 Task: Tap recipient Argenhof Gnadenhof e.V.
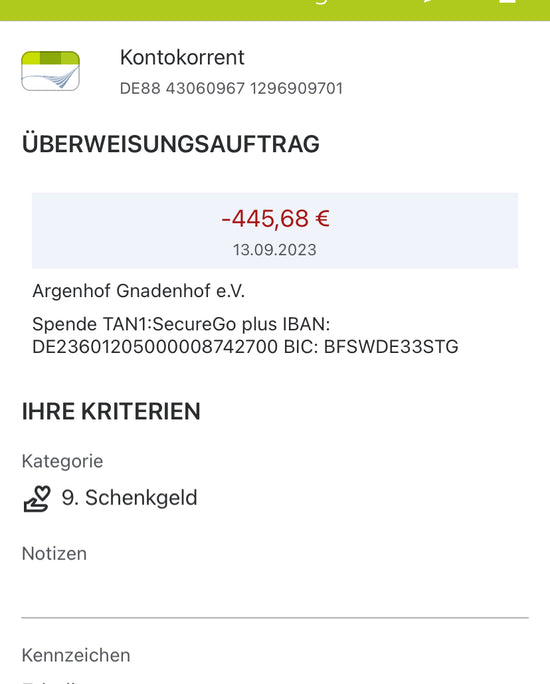pyautogui.click(x=138, y=291)
